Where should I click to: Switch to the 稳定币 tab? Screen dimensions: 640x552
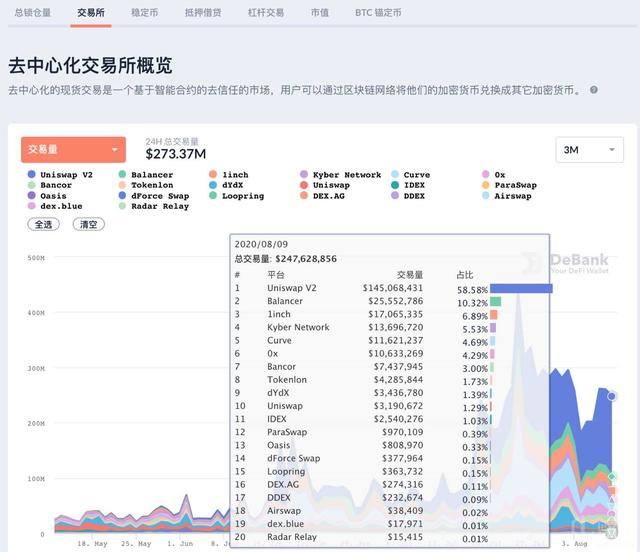tap(144, 13)
